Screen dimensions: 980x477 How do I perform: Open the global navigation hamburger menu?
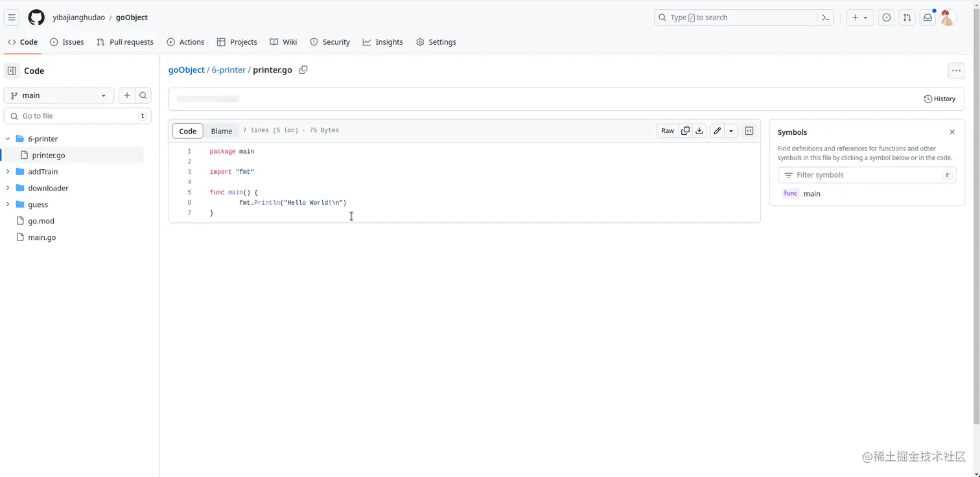pyautogui.click(x=12, y=17)
